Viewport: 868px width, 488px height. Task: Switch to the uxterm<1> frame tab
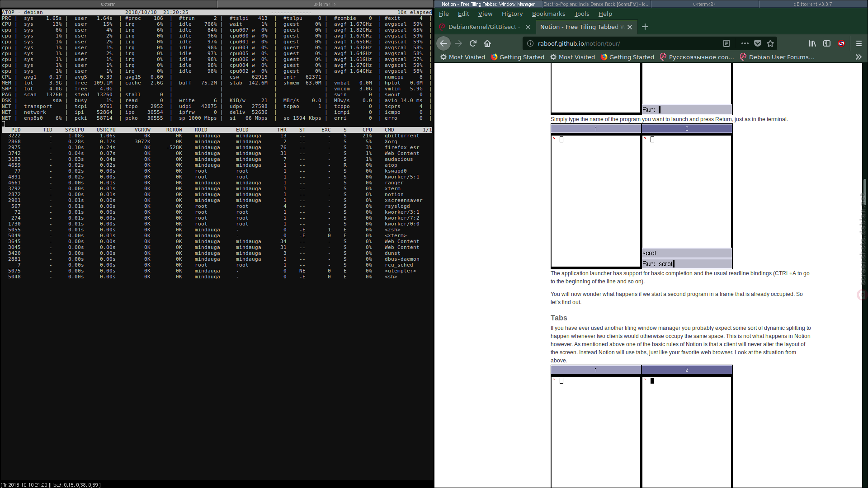pyautogui.click(x=325, y=4)
